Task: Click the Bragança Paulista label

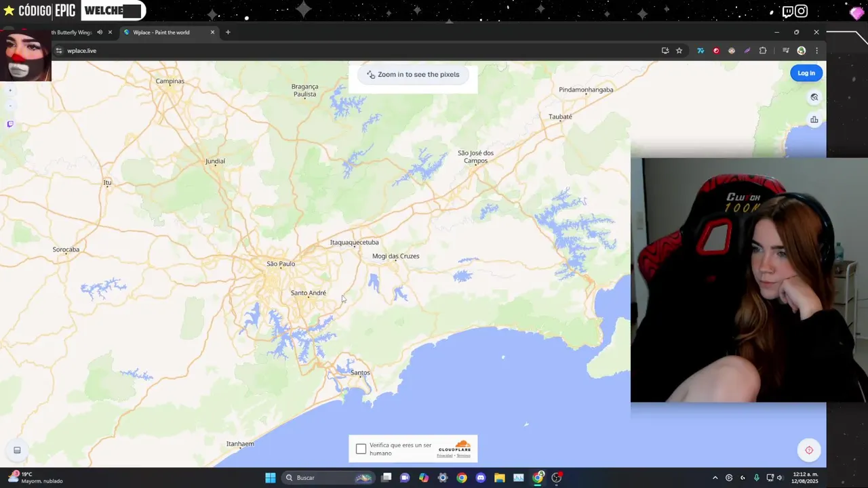Action: pos(305,90)
